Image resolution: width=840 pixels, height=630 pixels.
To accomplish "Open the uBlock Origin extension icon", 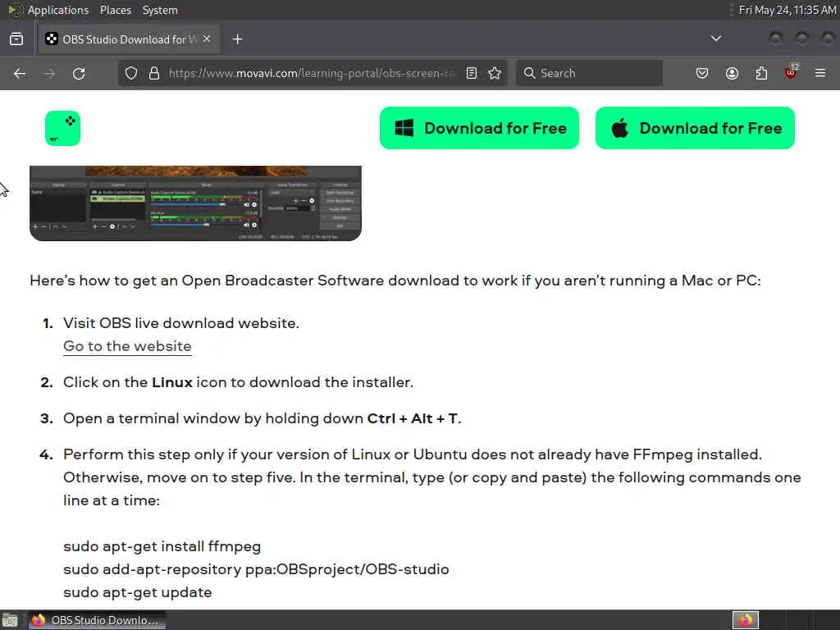I will [x=792, y=72].
